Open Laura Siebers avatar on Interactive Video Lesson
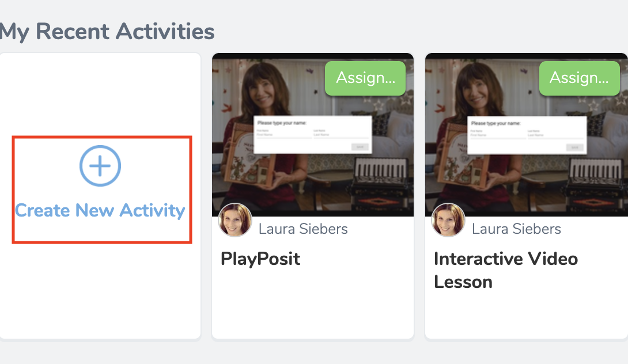 tap(448, 220)
